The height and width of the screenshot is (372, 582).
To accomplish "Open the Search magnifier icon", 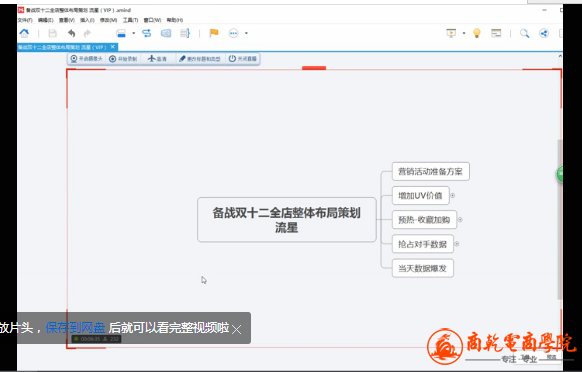I will point(524,34).
